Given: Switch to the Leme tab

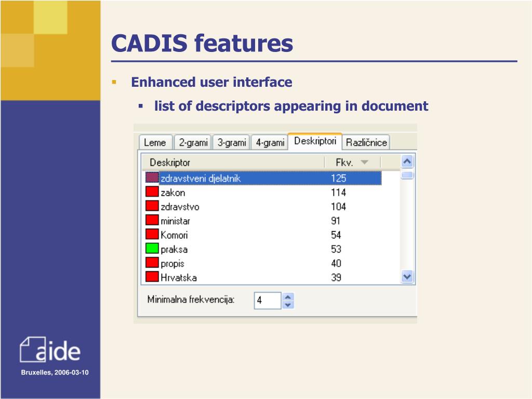Looking at the screenshot, I should click(155, 142).
